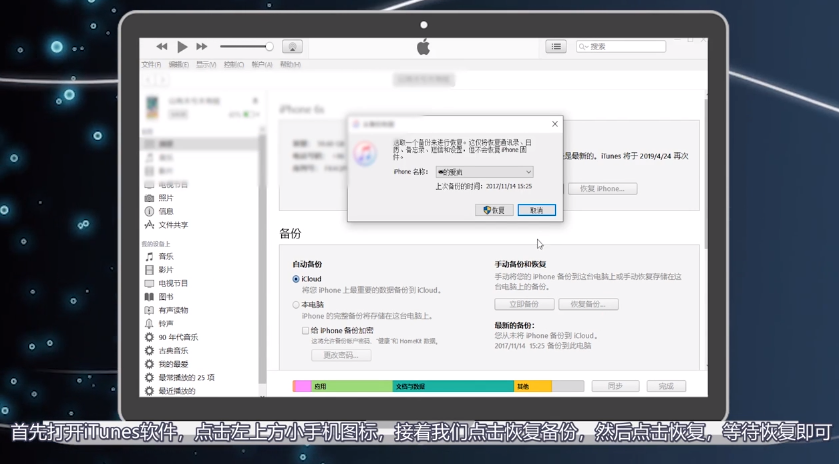Open 图书 books icon in sidebar
The image size is (839, 464).
click(149, 296)
